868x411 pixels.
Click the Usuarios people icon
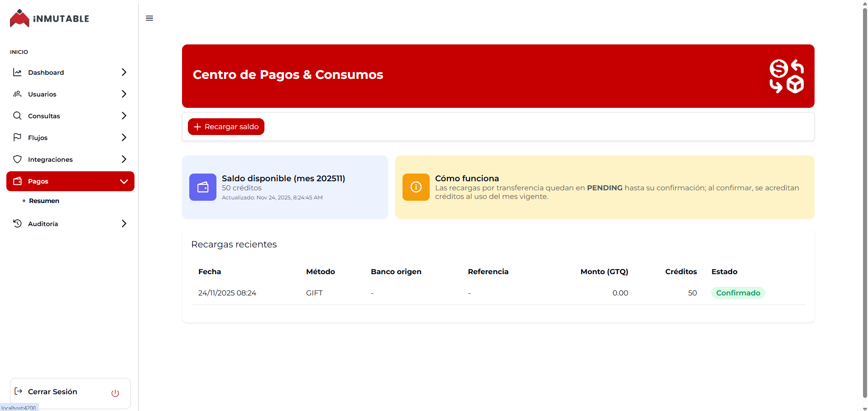pyautogui.click(x=17, y=94)
